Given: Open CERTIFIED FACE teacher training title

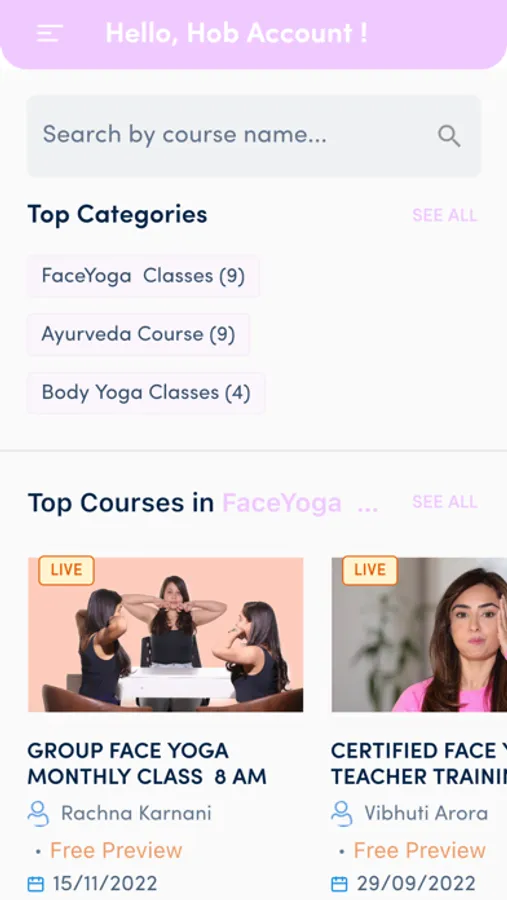Looking at the screenshot, I should click(x=419, y=763).
